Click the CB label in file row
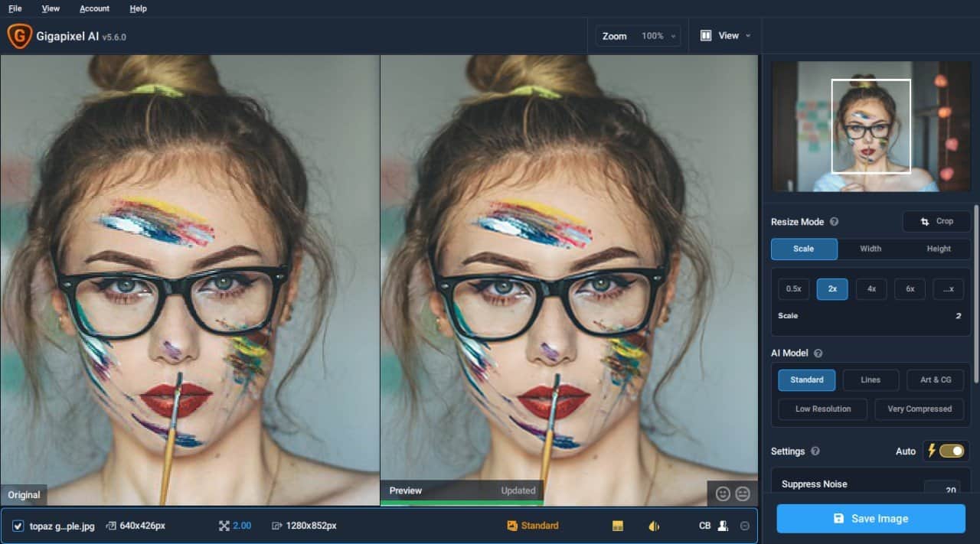Screen dimensions: 980x544 [705, 526]
